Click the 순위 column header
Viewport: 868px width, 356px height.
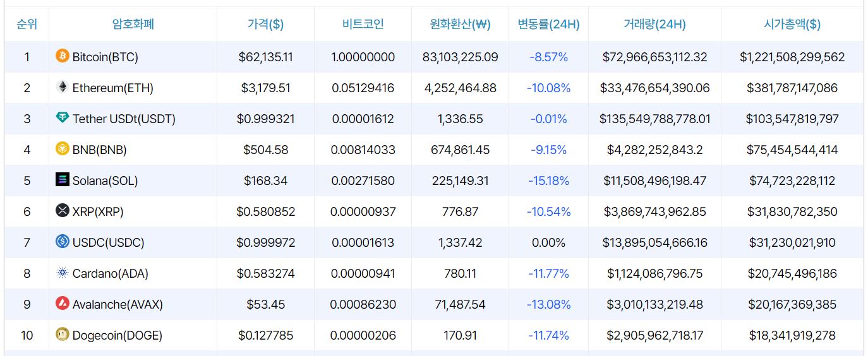click(27, 25)
